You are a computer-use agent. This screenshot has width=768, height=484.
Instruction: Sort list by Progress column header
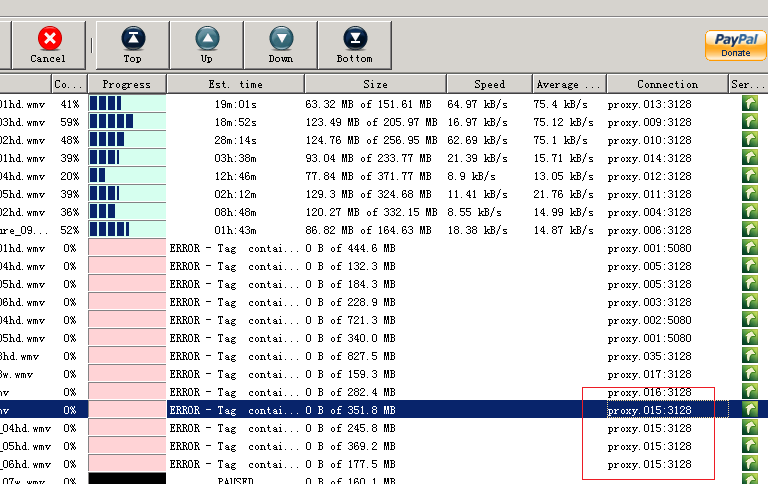[x=126, y=84]
